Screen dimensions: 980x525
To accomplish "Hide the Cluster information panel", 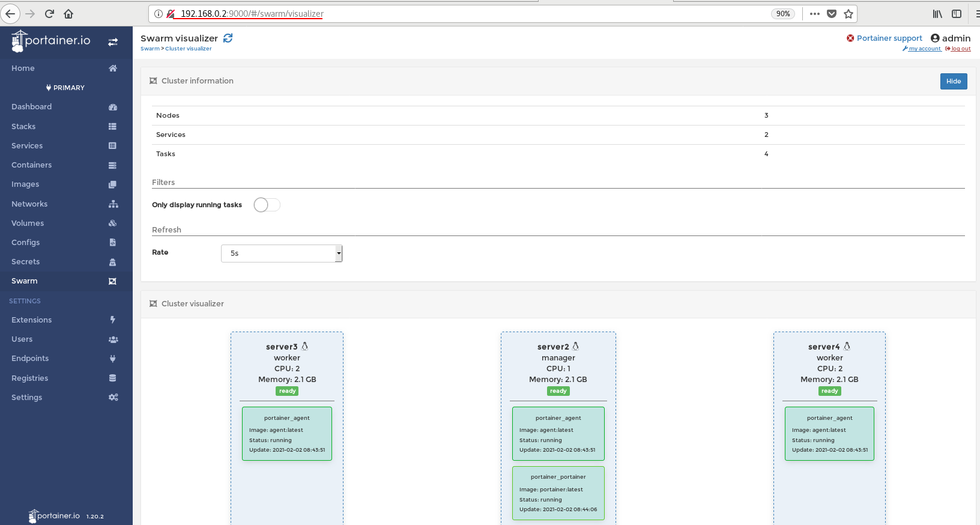I will coord(954,81).
